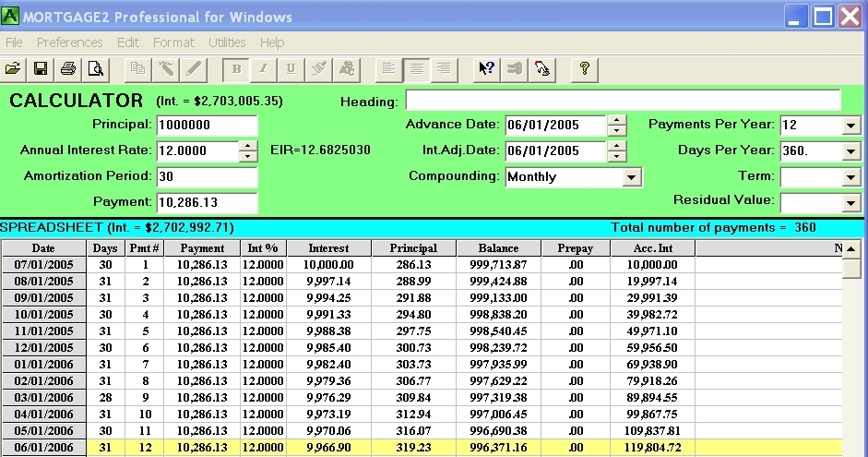
Task: Click the Print icon in toolbar
Action: [68, 68]
